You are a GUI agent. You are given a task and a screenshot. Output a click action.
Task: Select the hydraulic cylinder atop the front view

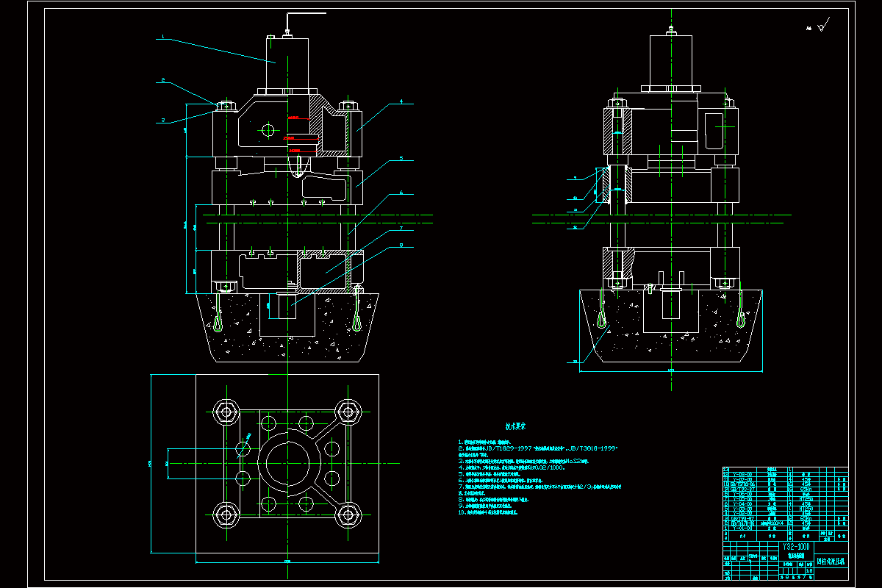pos(287,64)
